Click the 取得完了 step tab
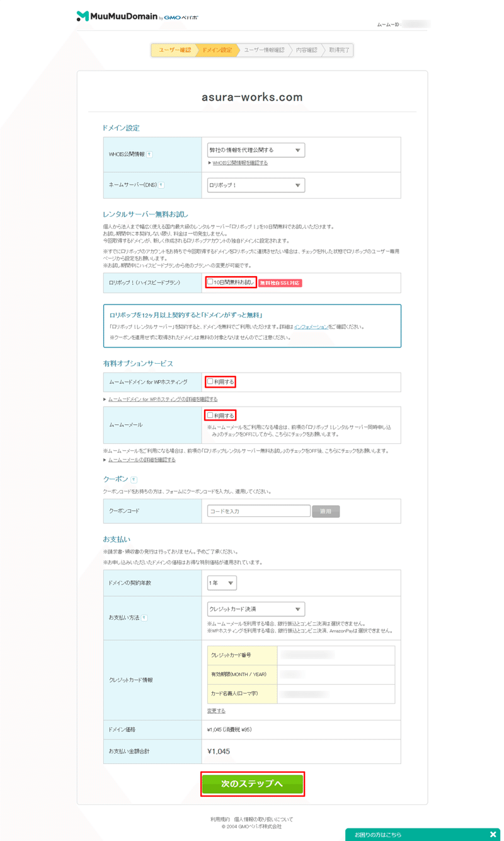 (x=339, y=50)
